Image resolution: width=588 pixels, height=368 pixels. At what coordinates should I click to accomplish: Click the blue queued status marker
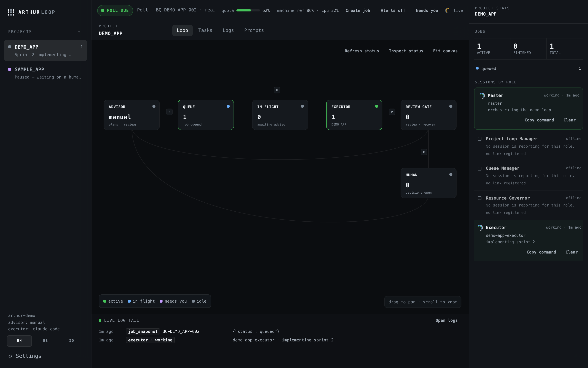(477, 68)
